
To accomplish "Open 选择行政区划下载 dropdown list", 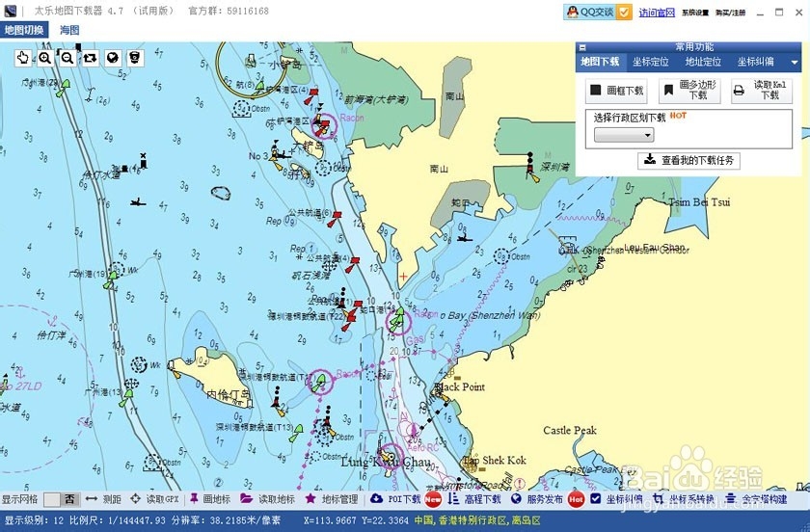I will [x=624, y=135].
